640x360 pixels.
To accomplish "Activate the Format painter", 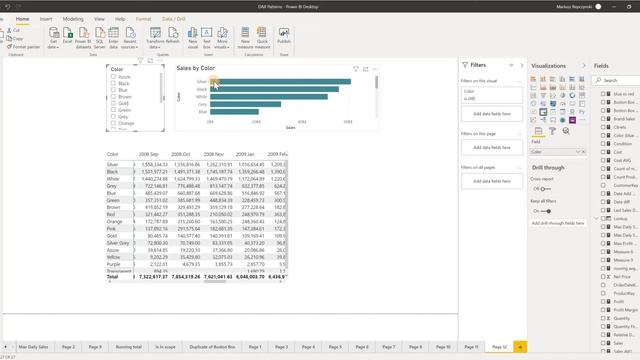I will click(x=23, y=47).
